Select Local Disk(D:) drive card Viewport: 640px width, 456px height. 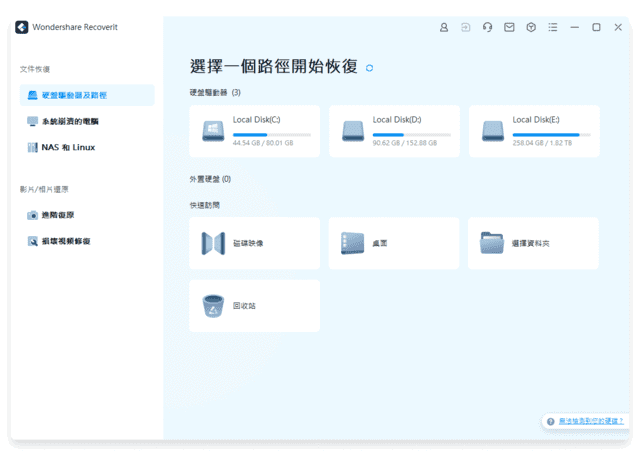(x=394, y=132)
